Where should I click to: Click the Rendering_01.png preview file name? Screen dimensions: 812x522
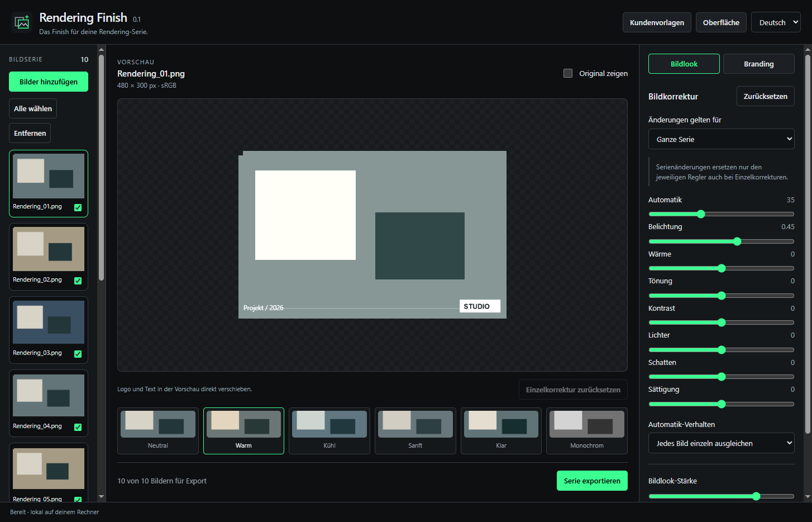tap(151, 73)
